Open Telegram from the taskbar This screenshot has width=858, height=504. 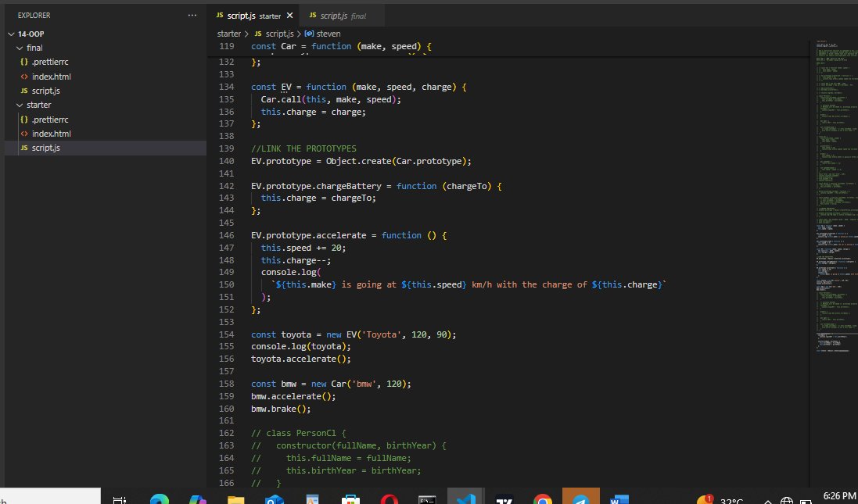[x=580, y=496]
